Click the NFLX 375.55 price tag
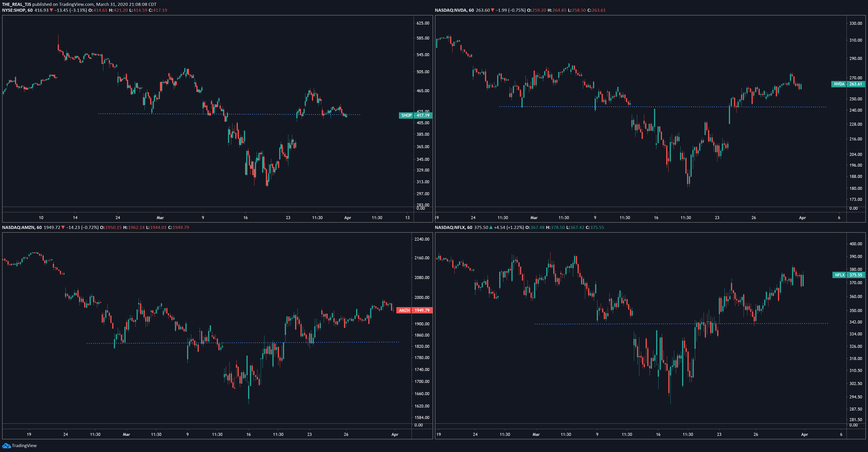Image resolution: width=868 pixels, height=452 pixels. click(x=848, y=275)
